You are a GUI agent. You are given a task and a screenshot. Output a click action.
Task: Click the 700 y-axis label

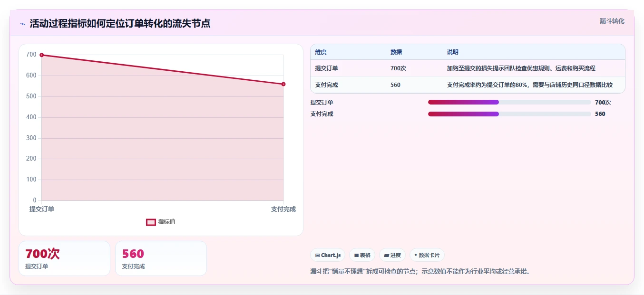point(31,55)
